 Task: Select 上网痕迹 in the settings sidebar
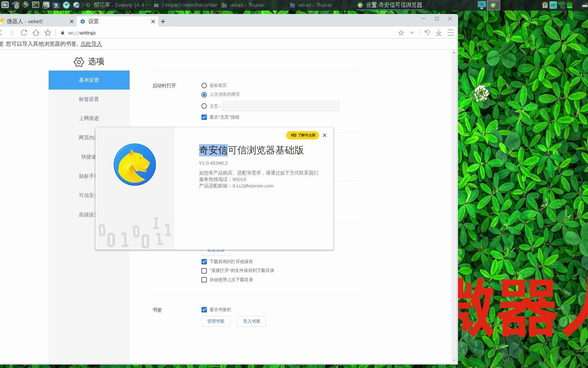tap(89, 118)
